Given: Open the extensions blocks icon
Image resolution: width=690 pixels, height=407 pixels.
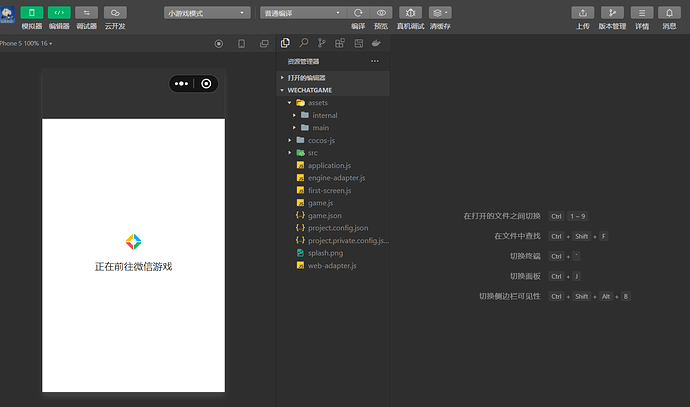Looking at the screenshot, I should coord(340,43).
